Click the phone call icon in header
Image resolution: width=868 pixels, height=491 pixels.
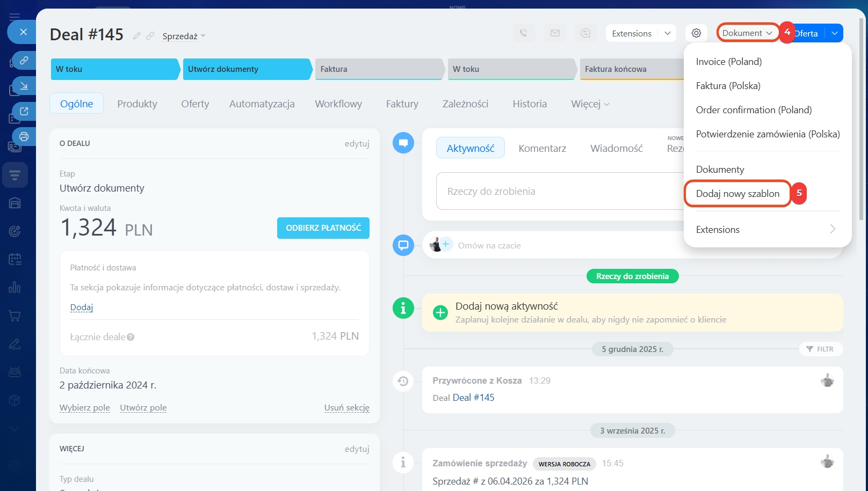tap(523, 33)
